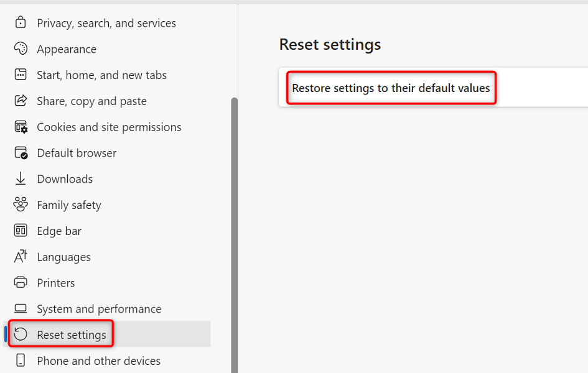The width and height of the screenshot is (588, 373).
Task: Select the Family safety icon
Action: (21, 205)
